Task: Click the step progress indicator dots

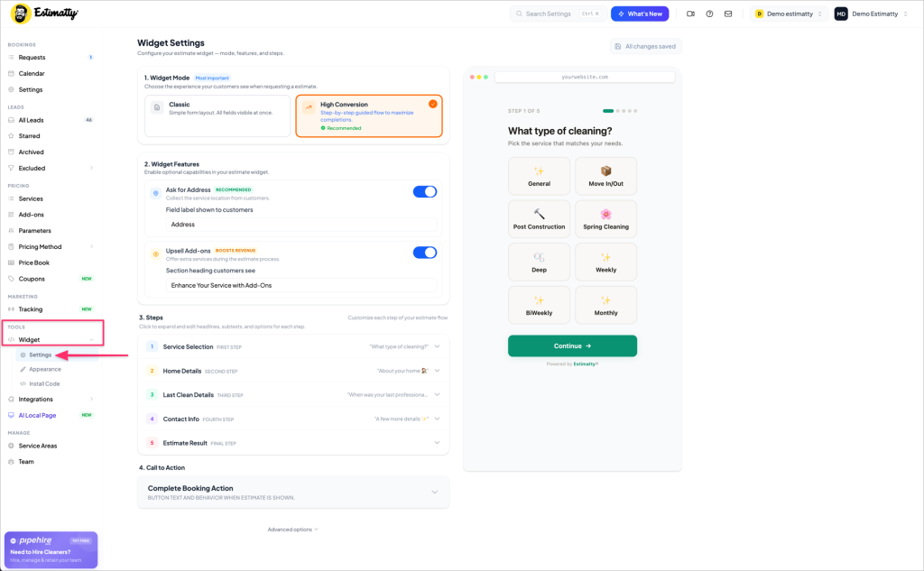Action: point(619,111)
